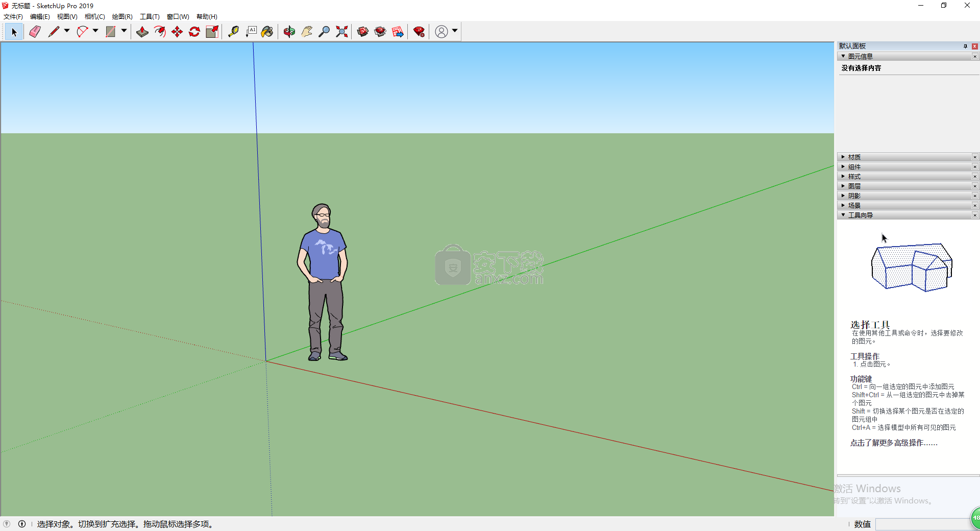
Task: Click the 点击了解更多高级操作 link
Action: click(x=894, y=443)
